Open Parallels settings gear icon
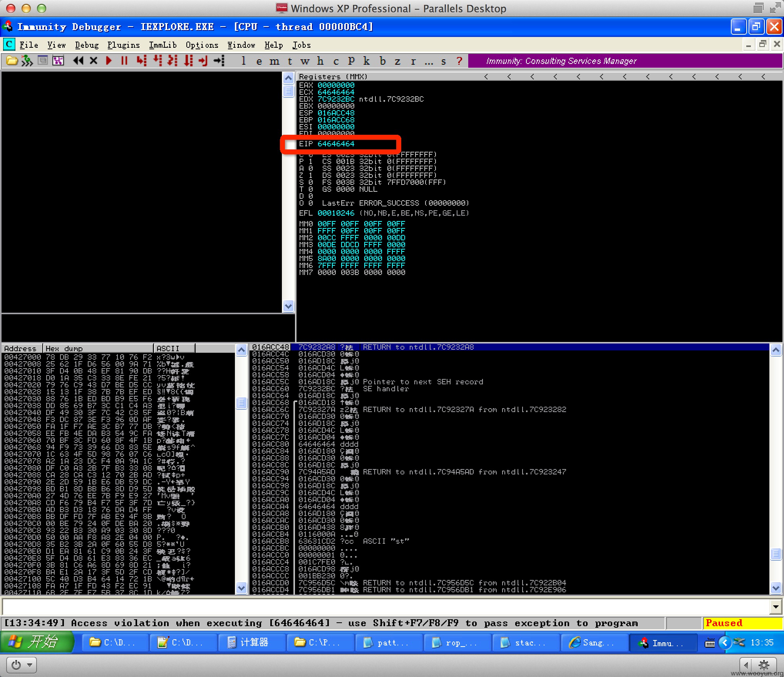Image resolution: width=784 pixels, height=677 pixels. tap(763, 665)
